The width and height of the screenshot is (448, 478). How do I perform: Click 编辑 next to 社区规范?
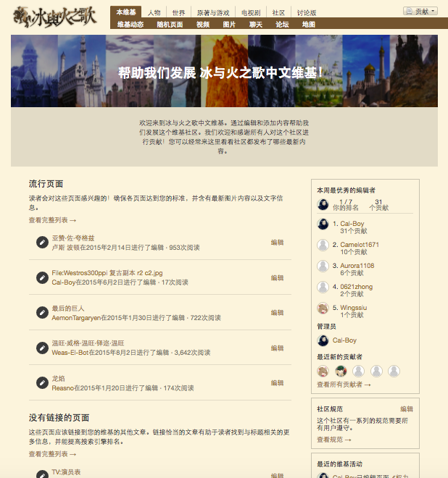pos(407,409)
